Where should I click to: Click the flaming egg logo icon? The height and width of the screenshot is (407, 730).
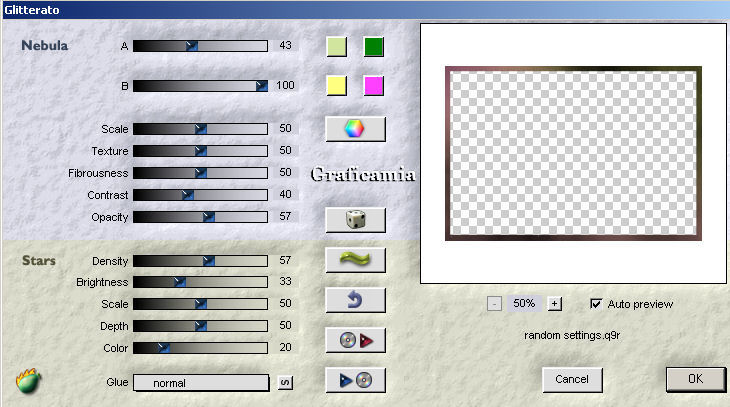[28, 381]
